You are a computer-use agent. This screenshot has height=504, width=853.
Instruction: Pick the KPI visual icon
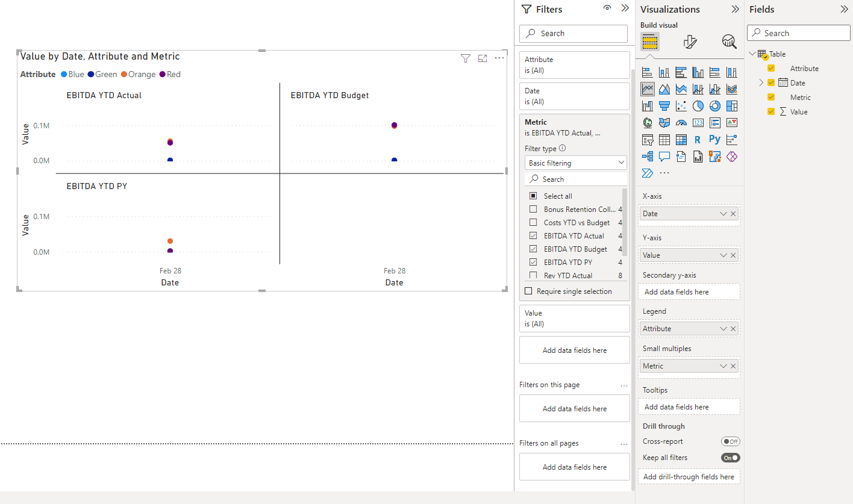732,123
